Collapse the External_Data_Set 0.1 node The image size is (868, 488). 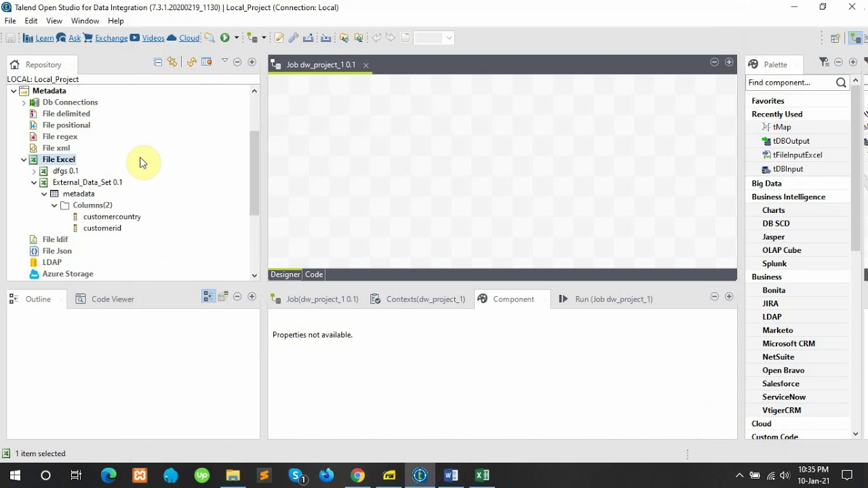pos(34,182)
